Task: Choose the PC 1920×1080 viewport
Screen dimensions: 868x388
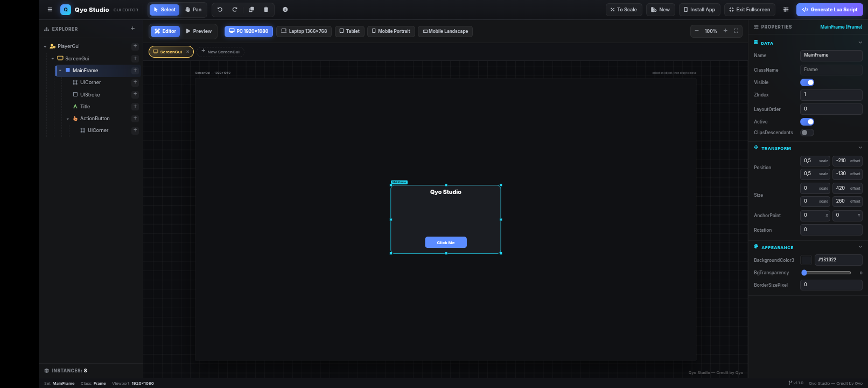Action: click(249, 31)
